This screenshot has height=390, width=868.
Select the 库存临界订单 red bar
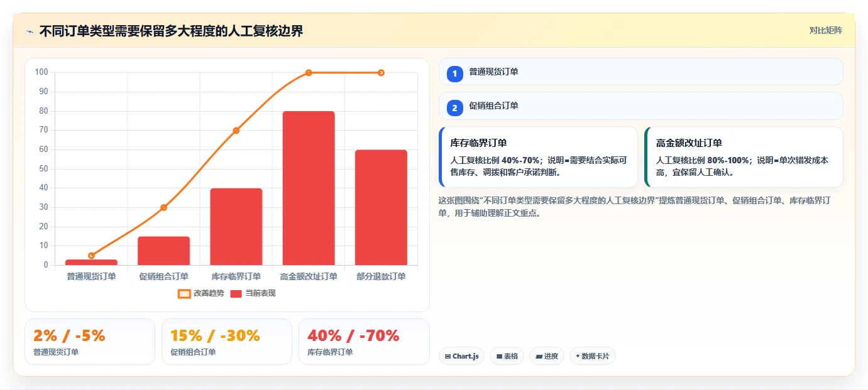pos(236,227)
